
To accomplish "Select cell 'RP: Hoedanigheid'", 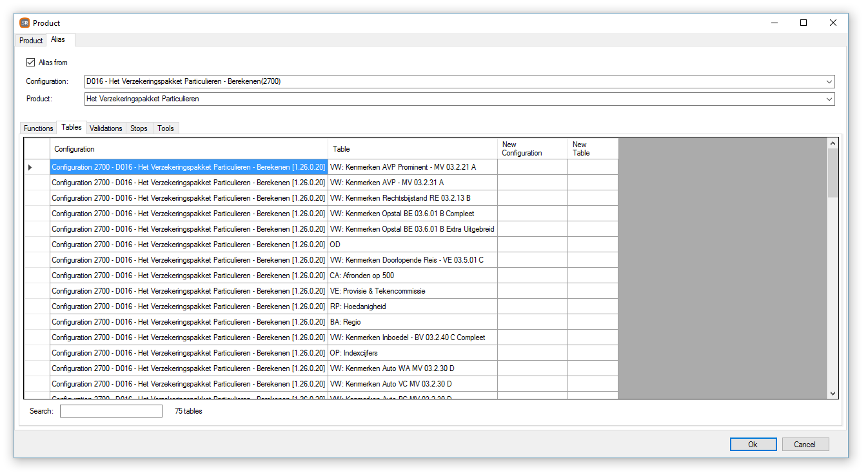I will click(x=413, y=307).
